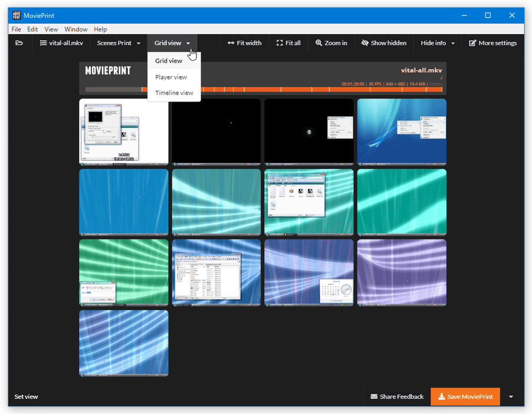Click the orange Save MoviePrint button

(x=465, y=396)
